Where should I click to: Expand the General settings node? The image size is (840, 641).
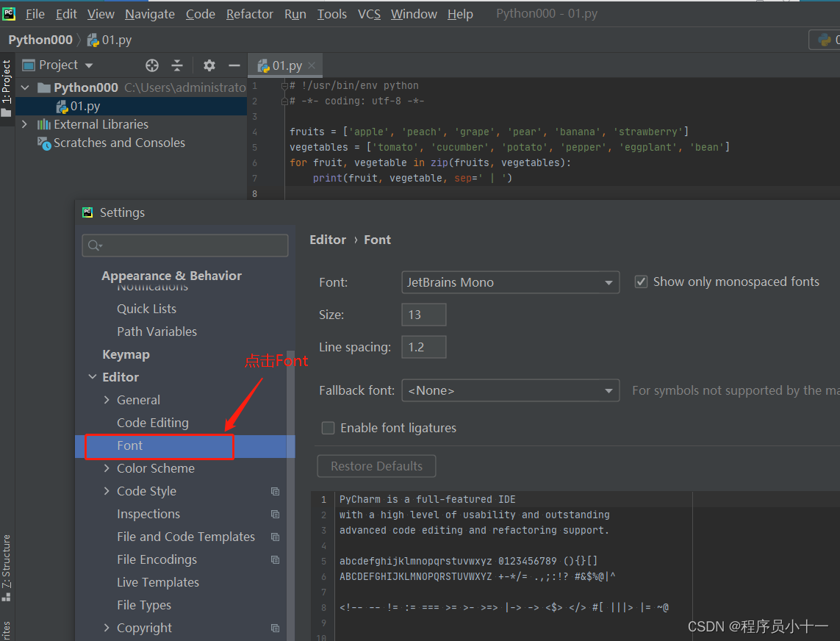click(x=107, y=401)
